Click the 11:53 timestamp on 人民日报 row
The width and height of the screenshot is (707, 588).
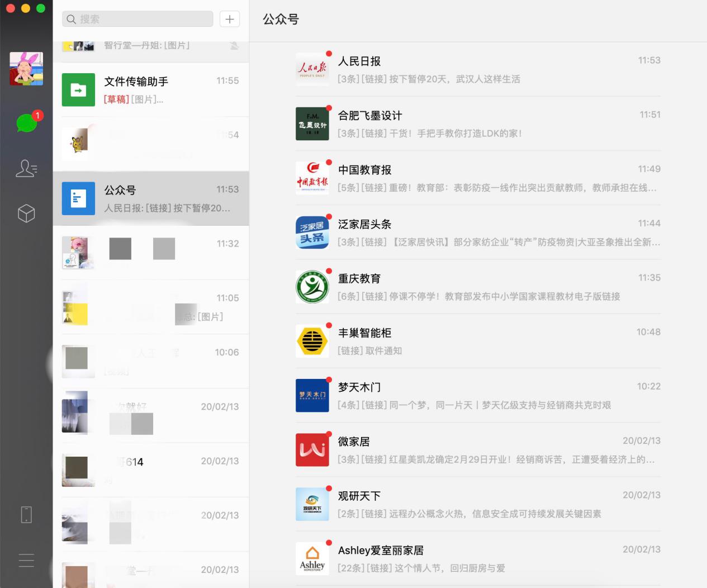click(649, 60)
